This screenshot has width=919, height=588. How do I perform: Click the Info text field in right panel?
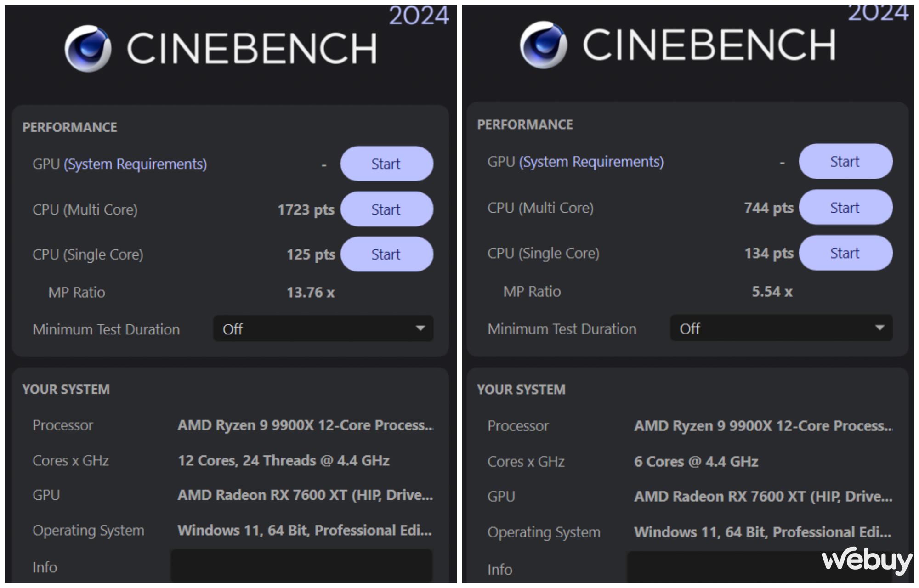[735, 569]
